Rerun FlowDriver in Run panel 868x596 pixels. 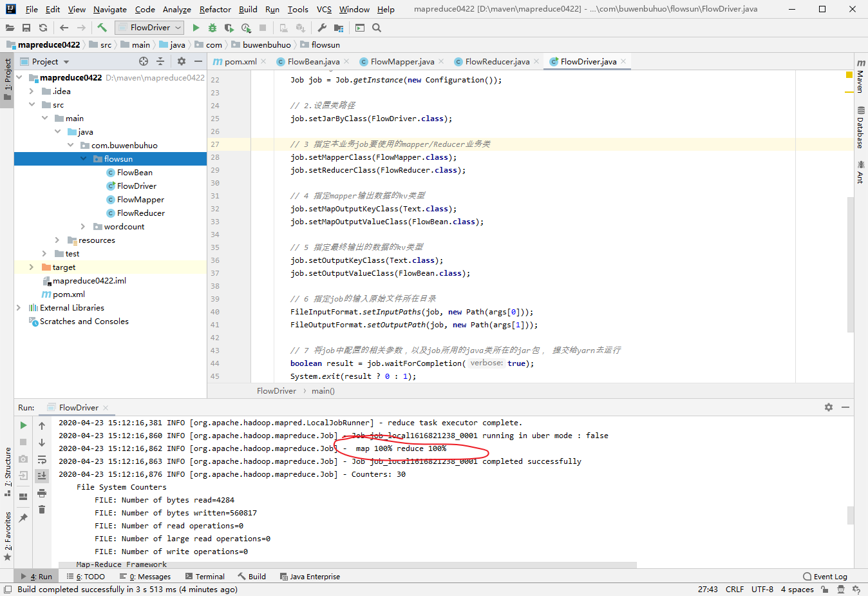tap(23, 425)
